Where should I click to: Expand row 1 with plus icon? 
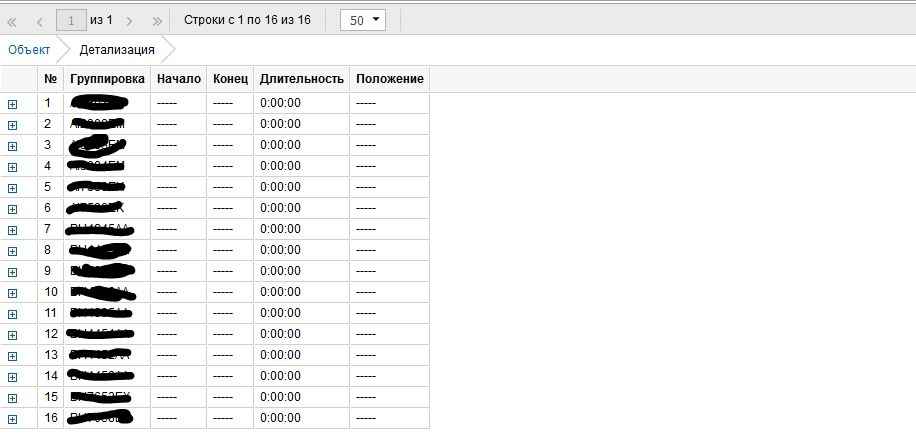pos(13,104)
